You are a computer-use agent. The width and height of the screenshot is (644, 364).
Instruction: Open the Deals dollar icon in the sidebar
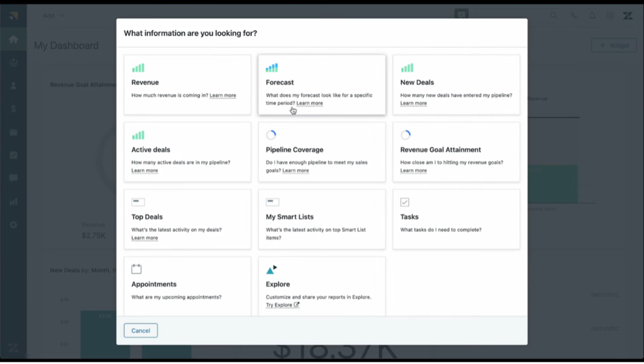click(x=14, y=109)
